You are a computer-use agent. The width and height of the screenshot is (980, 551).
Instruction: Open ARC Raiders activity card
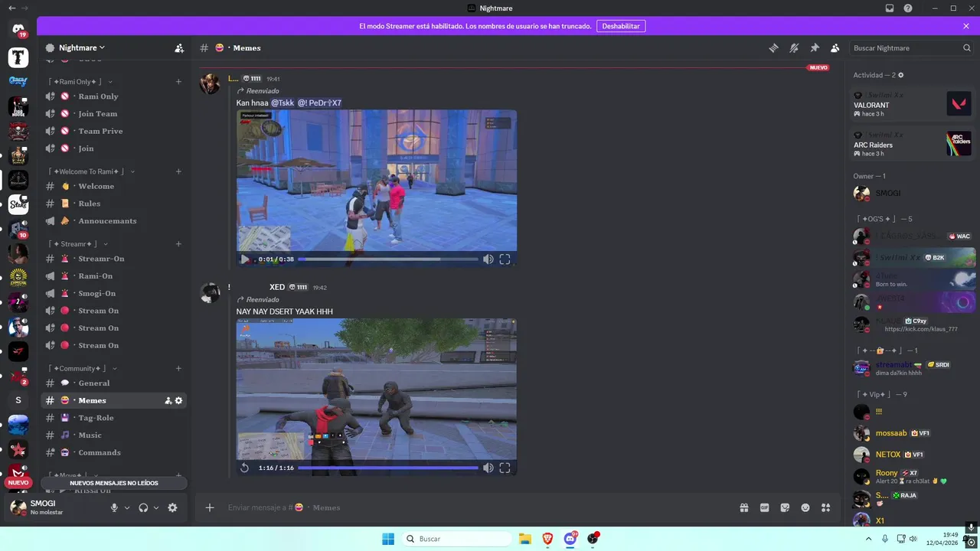coord(912,144)
